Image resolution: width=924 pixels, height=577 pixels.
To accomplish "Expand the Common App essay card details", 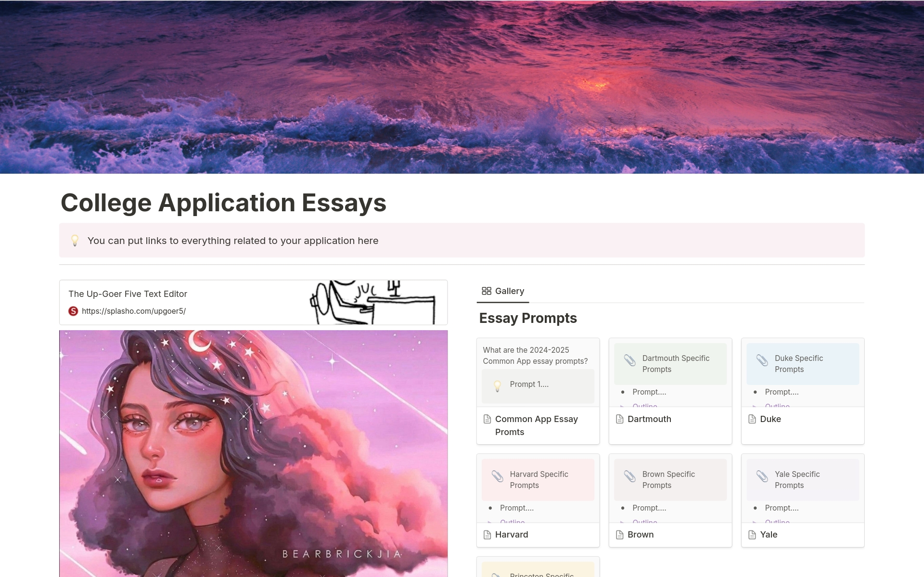I will (537, 425).
